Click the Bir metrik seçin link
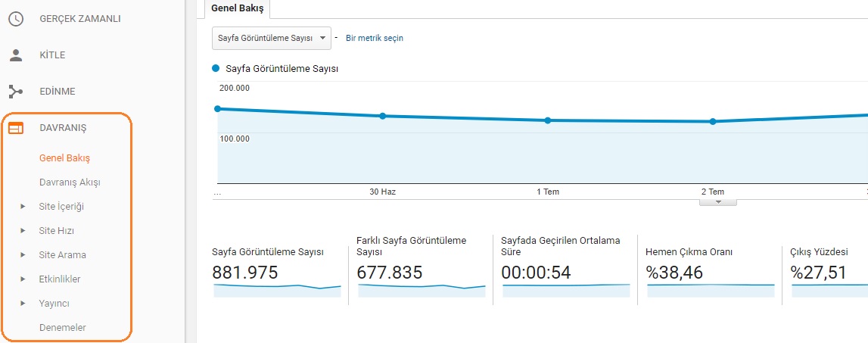868x343 pixels. pyautogui.click(x=374, y=38)
